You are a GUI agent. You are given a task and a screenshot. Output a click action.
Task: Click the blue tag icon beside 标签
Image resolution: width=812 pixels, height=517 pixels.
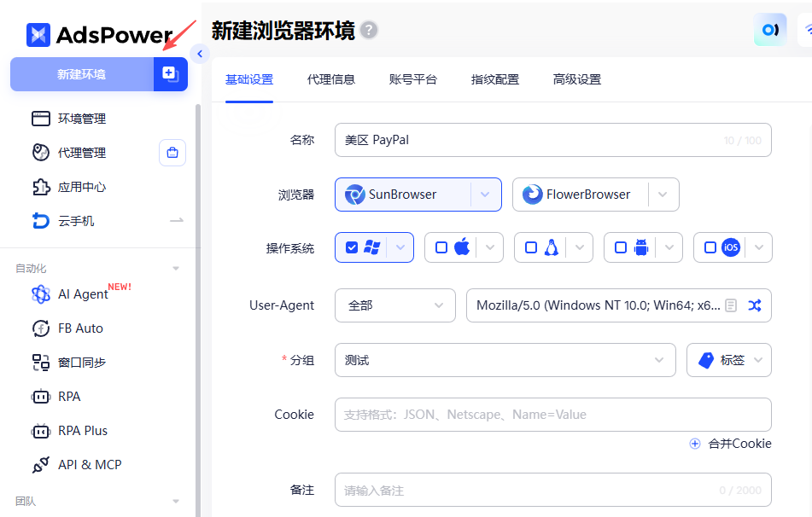(706, 360)
